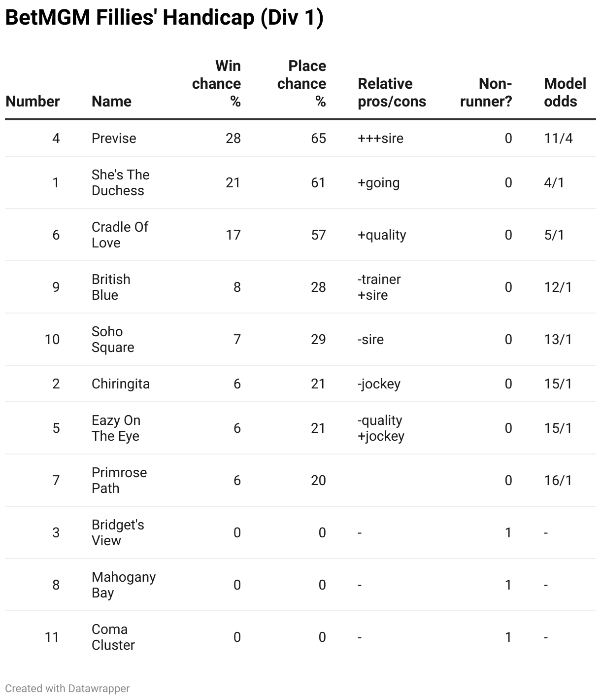Viewport: 601px width, 700px height.
Task: Click the Name column header
Action: pyautogui.click(x=111, y=102)
